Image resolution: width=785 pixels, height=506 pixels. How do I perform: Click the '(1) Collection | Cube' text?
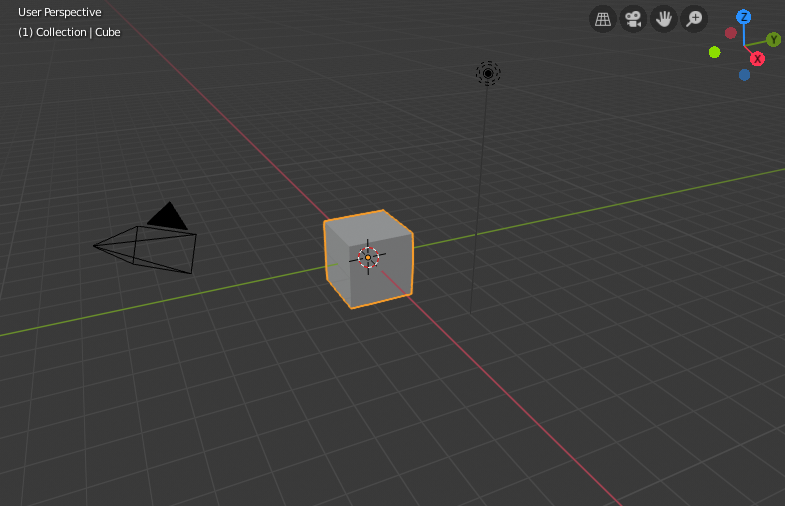coord(69,32)
